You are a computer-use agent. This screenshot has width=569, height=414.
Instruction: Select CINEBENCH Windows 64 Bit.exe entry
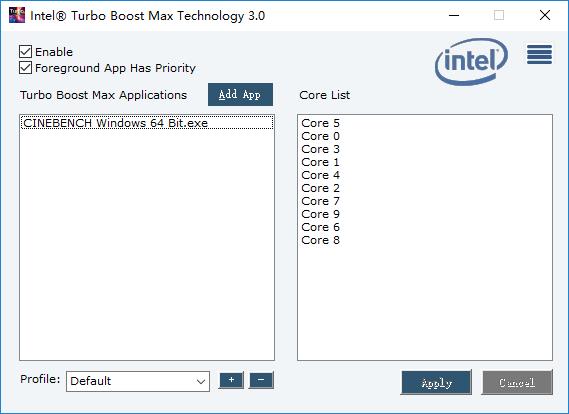click(147, 123)
